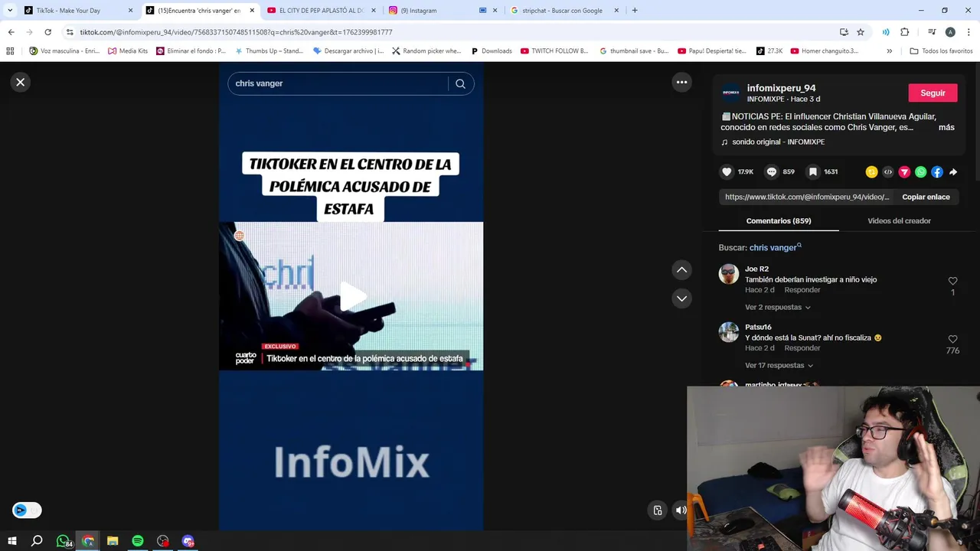This screenshot has height=551, width=980.
Task: Reply to Joe R2's comment
Action: pyautogui.click(x=802, y=290)
